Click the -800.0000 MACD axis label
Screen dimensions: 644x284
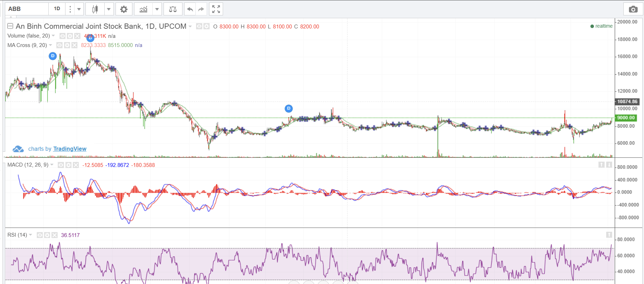pos(627,218)
